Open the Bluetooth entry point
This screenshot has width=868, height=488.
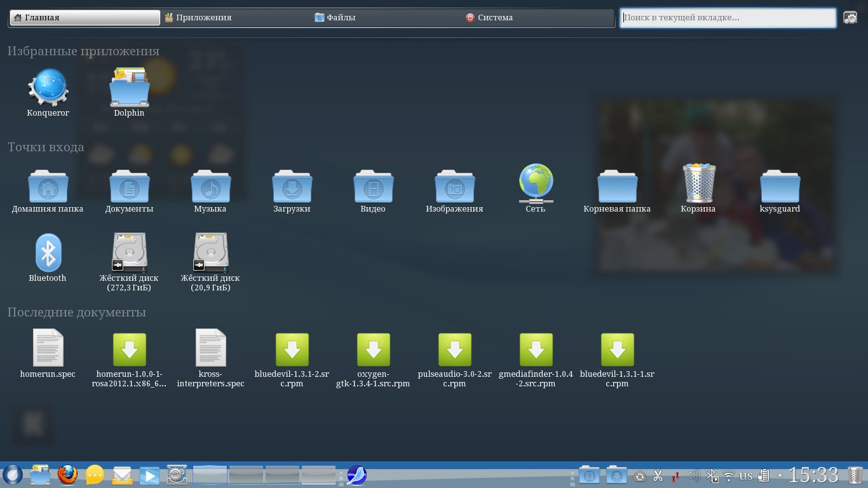48,253
